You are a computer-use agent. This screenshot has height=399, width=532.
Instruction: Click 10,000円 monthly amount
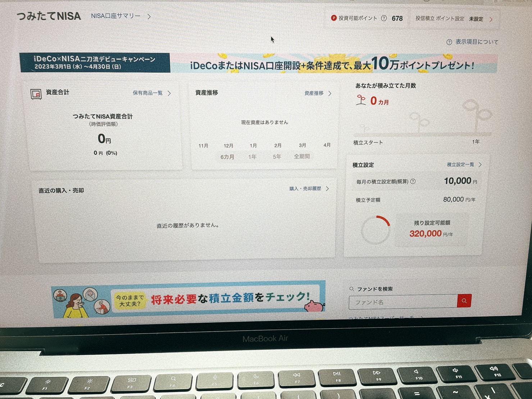click(x=460, y=181)
